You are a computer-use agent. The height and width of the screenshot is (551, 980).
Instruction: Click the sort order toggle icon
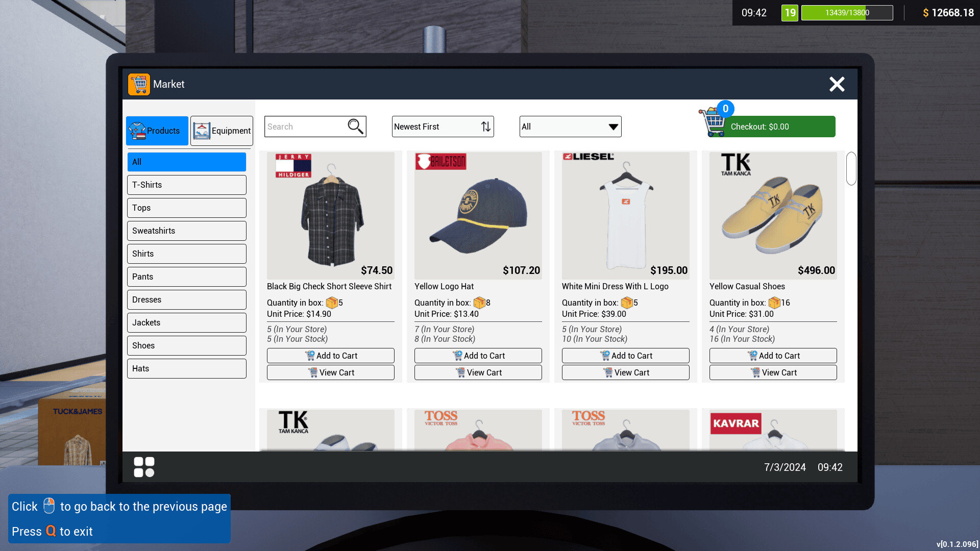483,127
